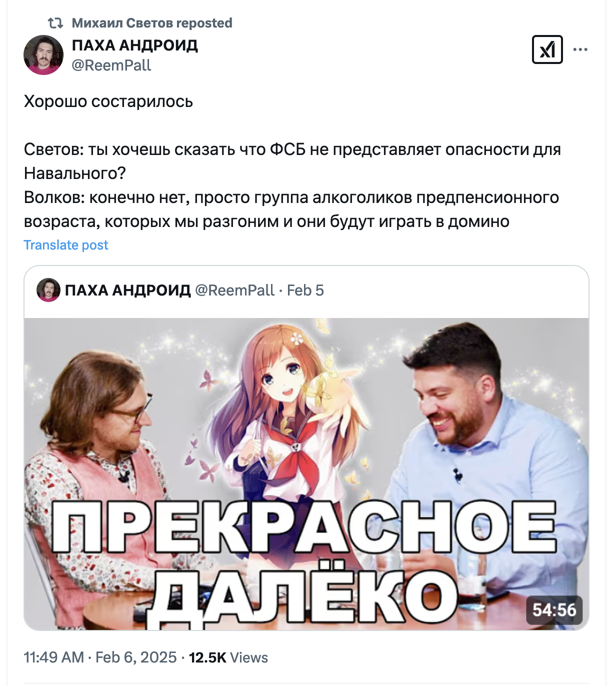This screenshot has height=686, width=616.
Task: Open the Михаил Светов reposted link
Action: click(x=152, y=23)
